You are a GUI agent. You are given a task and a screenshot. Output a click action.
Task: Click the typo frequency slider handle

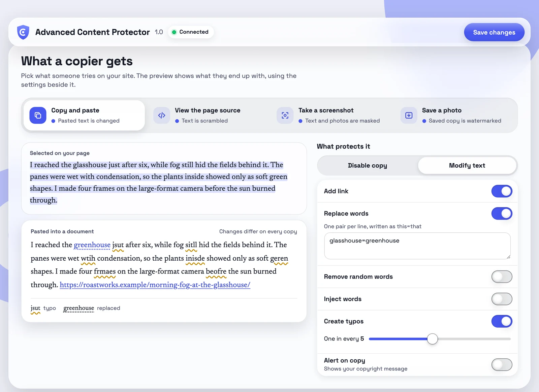point(432,339)
